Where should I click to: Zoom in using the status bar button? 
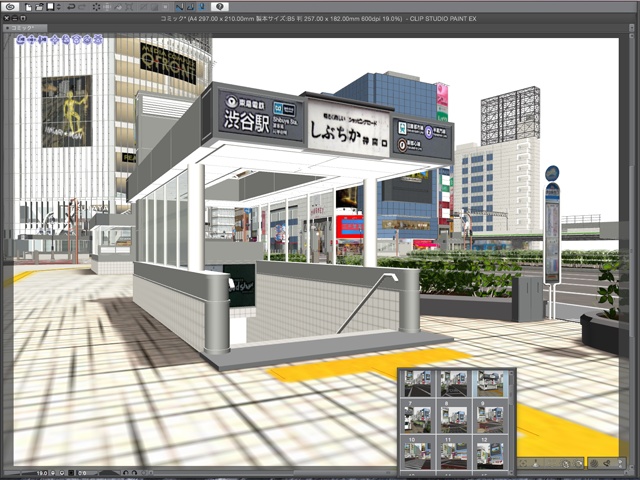pyautogui.click(x=62, y=473)
